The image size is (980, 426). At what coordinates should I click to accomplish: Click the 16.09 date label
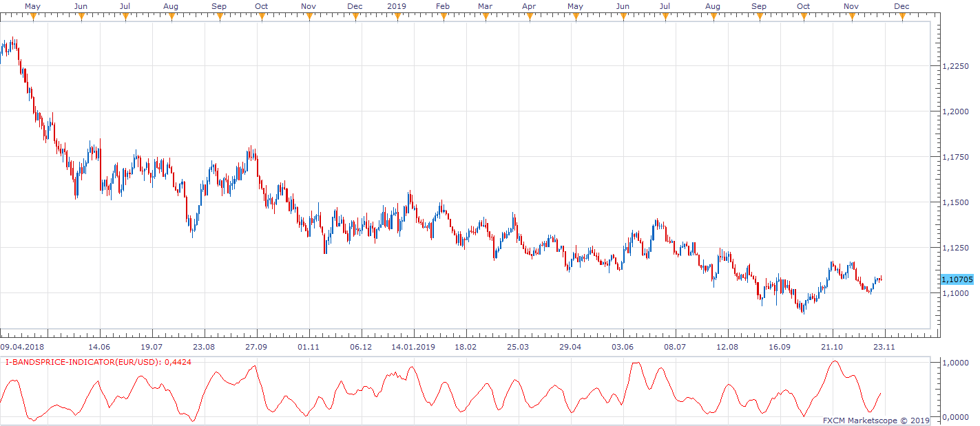[780, 347]
